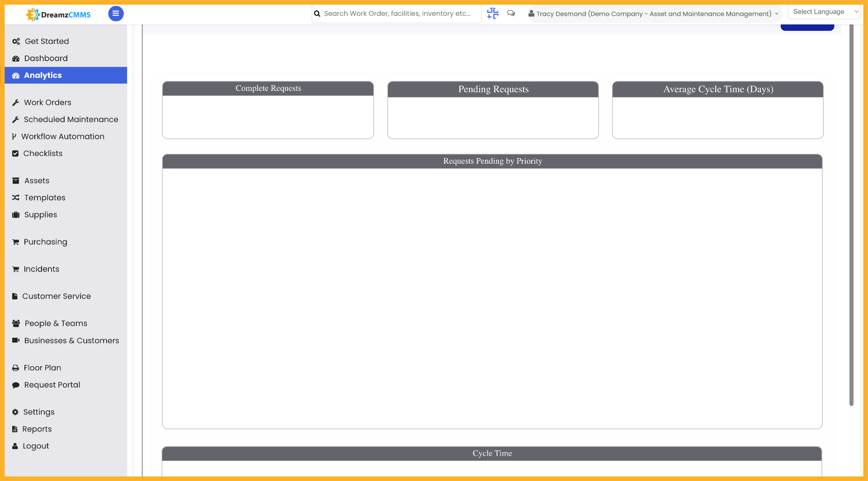The image size is (868, 481).
Task: Open the Request Portal page
Action: coord(52,385)
